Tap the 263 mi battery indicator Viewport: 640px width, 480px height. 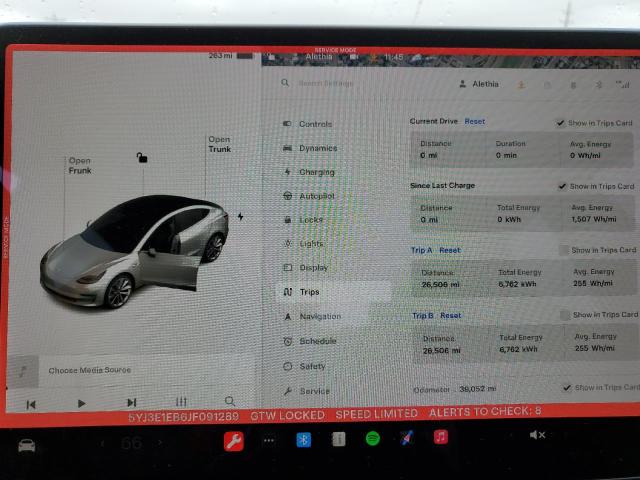click(x=231, y=56)
